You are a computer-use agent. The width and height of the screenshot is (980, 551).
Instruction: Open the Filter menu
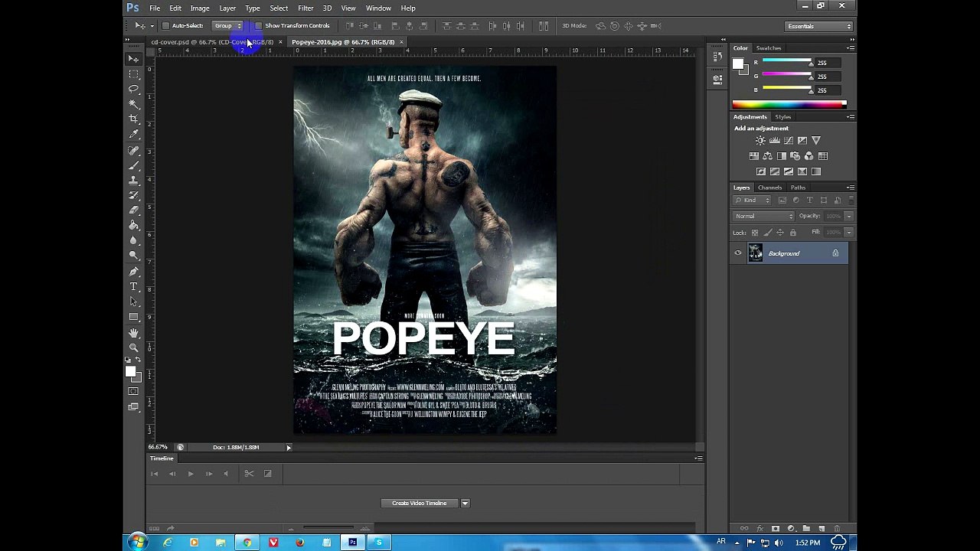(x=305, y=8)
